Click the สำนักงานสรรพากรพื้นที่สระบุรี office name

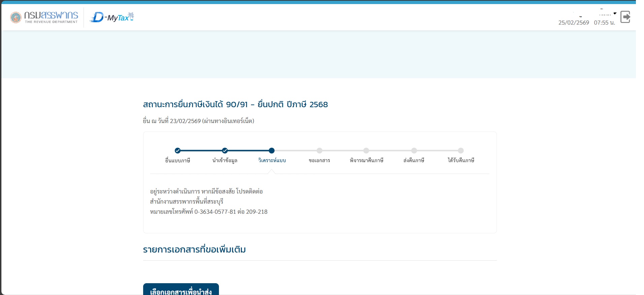click(x=187, y=202)
